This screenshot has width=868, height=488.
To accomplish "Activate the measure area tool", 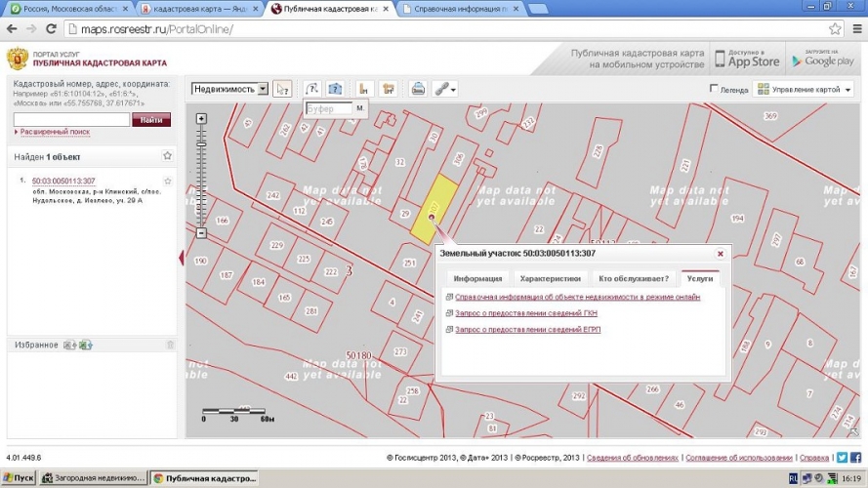I will (x=389, y=89).
